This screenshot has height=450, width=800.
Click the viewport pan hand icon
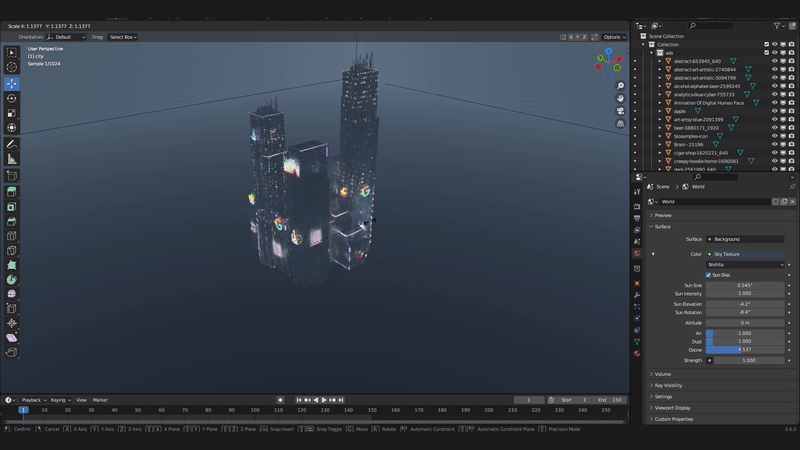(x=620, y=98)
